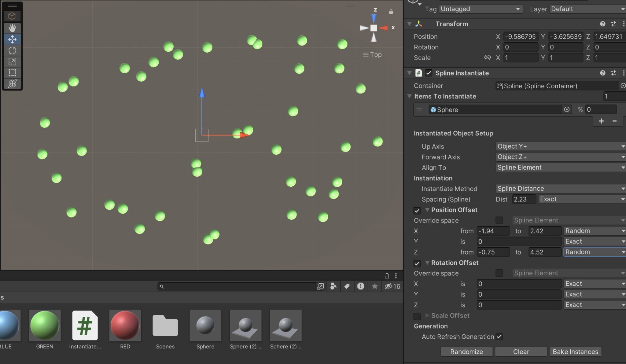
Task: Activate the Rotate tool
Action: (12, 50)
